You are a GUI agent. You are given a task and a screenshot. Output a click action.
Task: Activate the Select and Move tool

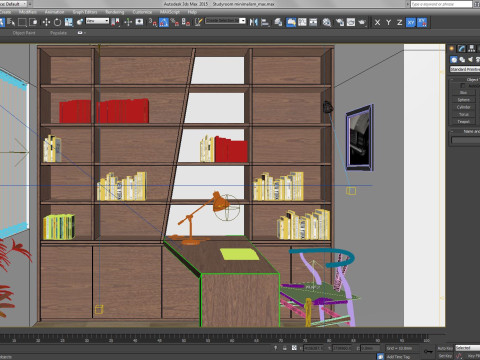click(x=46, y=22)
